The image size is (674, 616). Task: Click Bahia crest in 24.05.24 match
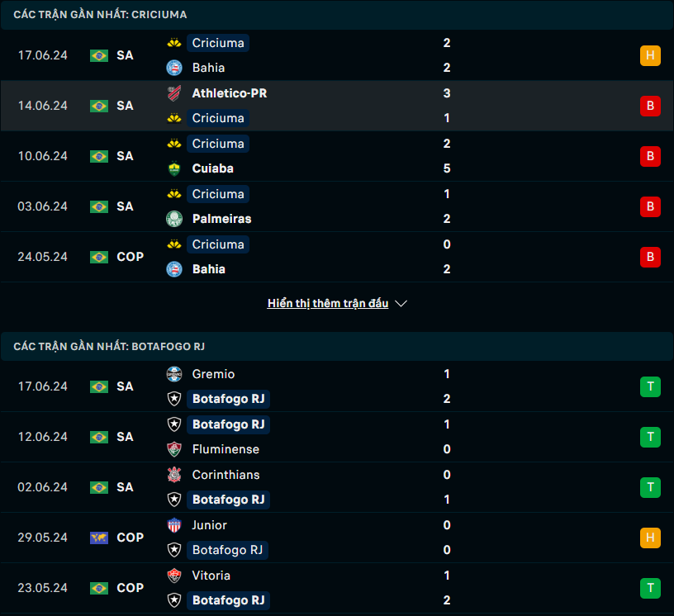point(174,269)
